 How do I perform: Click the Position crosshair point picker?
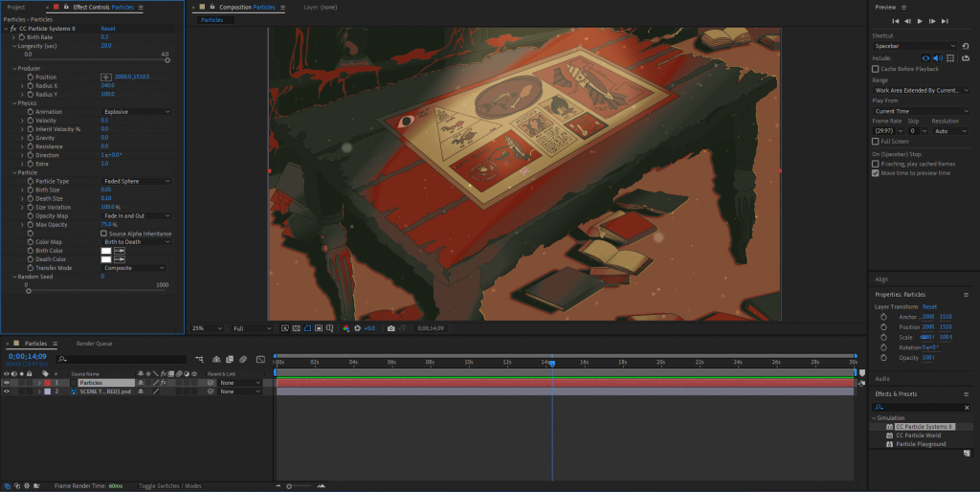106,77
